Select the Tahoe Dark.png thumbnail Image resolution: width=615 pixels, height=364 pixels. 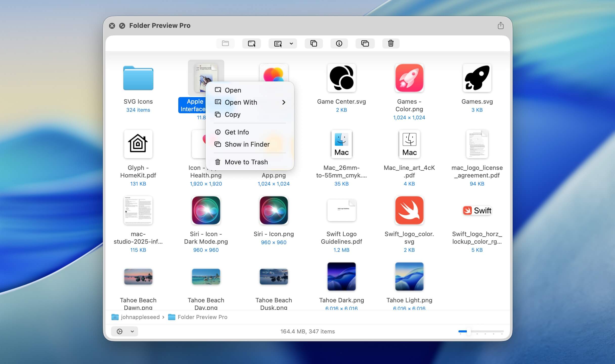[x=341, y=277]
